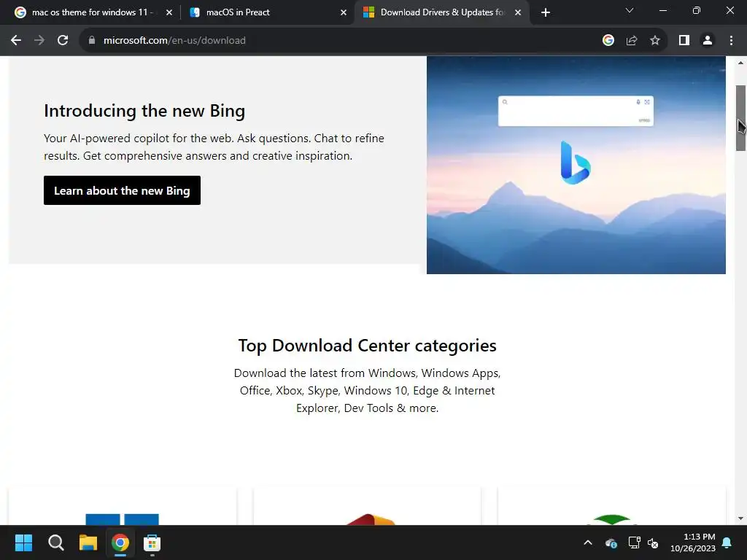747x560 pixels.
Task: Open the Chrome side panel
Action: click(x=684, y=41)
